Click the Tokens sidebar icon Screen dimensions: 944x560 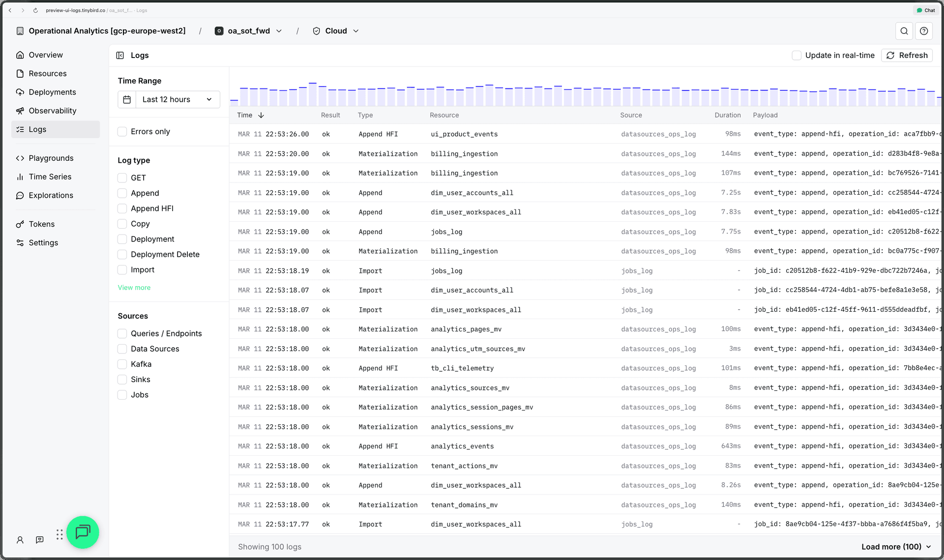click(x=20, y=224)
